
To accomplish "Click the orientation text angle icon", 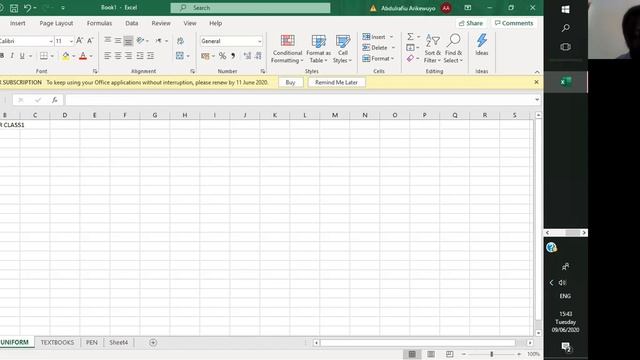I will 140,40.
